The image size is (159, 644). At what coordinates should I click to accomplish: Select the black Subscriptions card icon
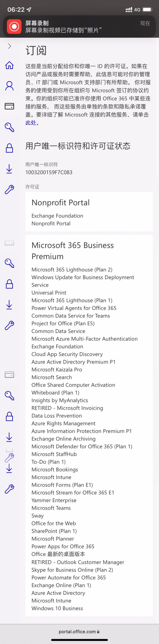pos(10,106)
